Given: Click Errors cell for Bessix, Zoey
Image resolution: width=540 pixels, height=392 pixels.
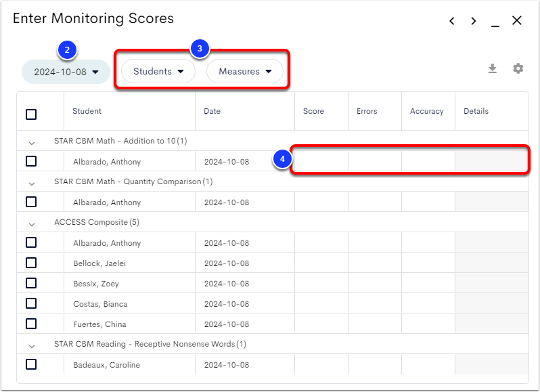Looking at the screenshot, I should (375, 283).
